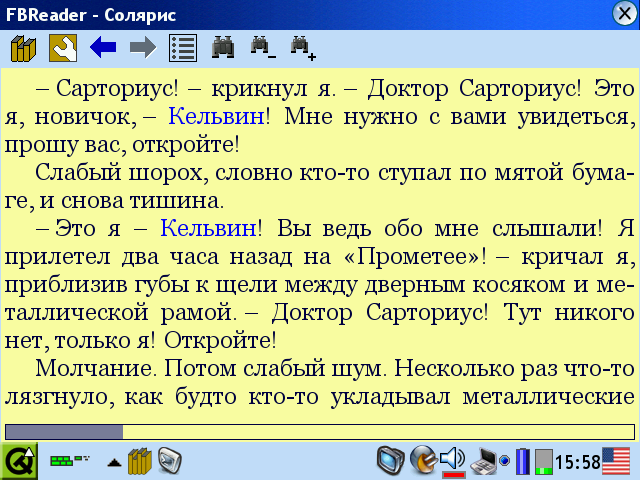The height and width of the screenshot is (480, 640).
Task: Click the reading position progress bar
Action: tap(320, 432)
